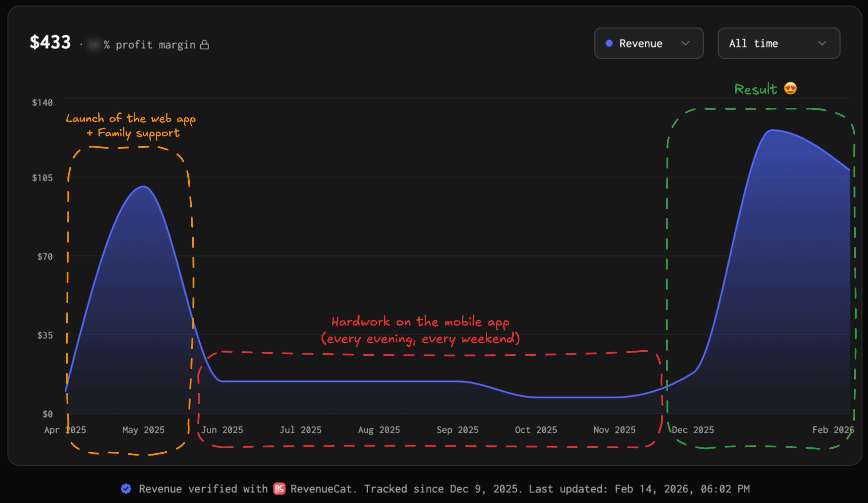The width and height of the screenshot is (868, 503).
Task: Click the Result annotation text
Action: [x=755, y=89]
